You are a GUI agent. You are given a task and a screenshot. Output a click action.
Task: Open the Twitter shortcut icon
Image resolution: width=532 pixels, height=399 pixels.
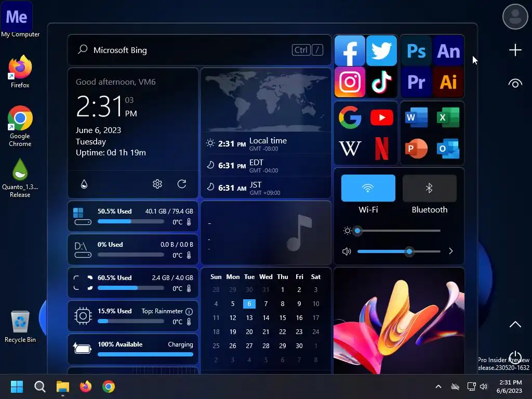381,50
